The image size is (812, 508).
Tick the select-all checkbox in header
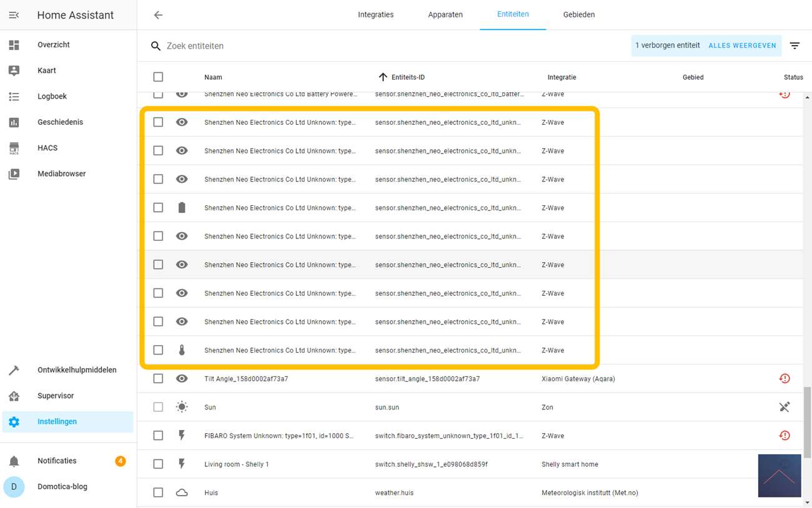point(158,77)
